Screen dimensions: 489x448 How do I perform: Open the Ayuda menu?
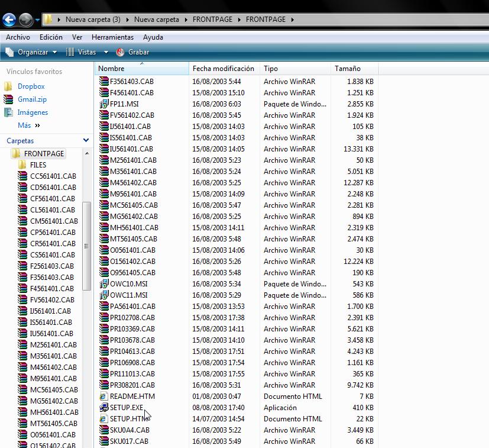tap(153, 37)
